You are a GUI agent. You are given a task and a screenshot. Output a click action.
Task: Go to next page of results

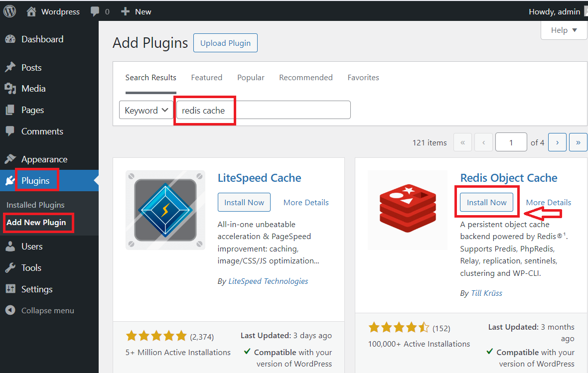coord(557,142)
